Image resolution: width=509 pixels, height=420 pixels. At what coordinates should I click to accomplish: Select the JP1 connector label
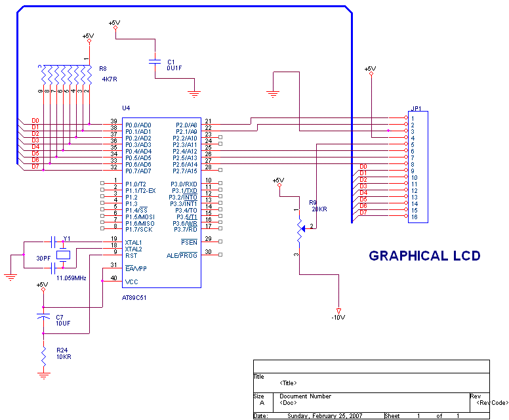click(416, 109)
